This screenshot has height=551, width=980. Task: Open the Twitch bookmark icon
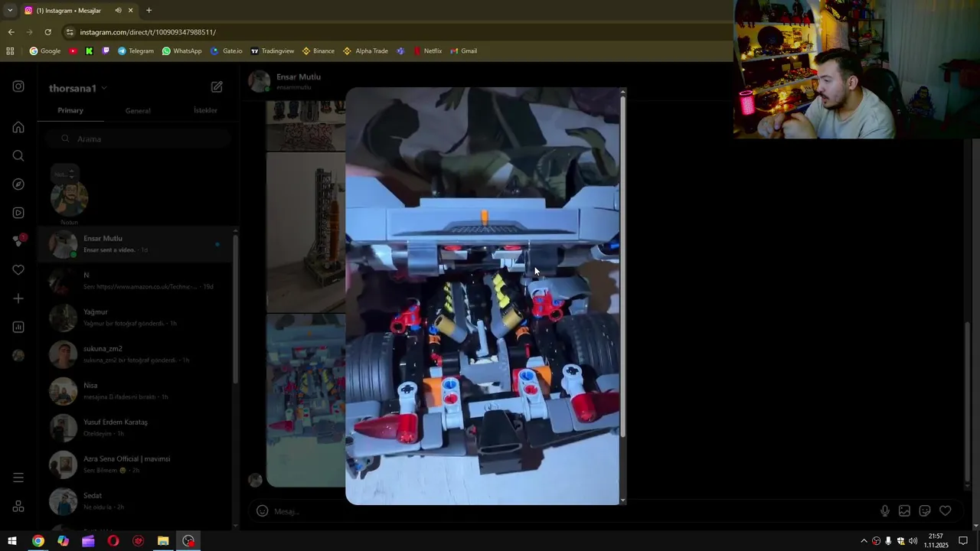106,51
